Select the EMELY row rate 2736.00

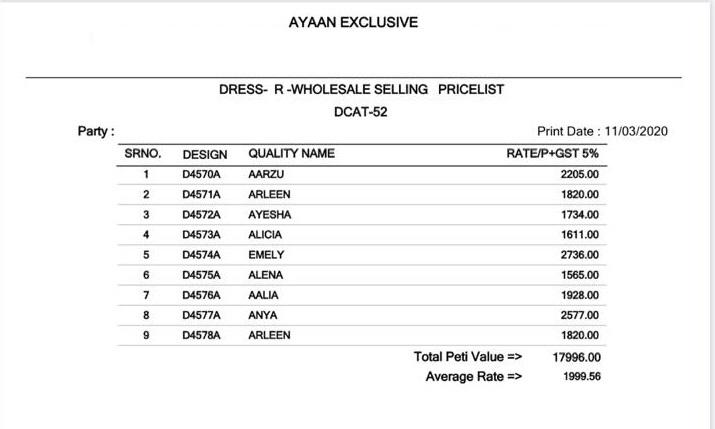tap(579, 254)
